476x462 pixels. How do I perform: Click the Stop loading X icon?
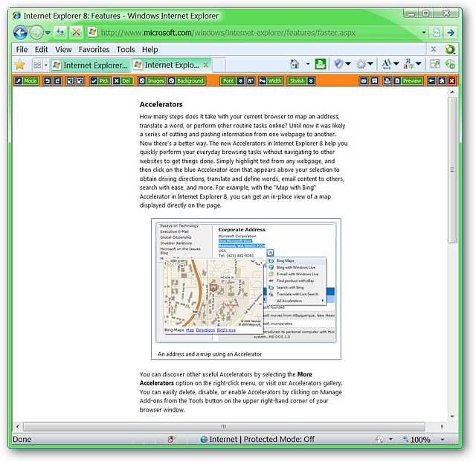pyautogui.click(x=76, y=32)
